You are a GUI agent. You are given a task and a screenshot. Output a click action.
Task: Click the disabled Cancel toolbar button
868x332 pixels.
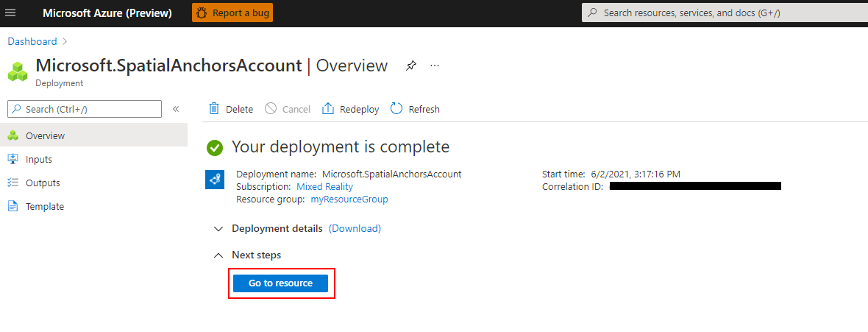[x=288, y=109]
